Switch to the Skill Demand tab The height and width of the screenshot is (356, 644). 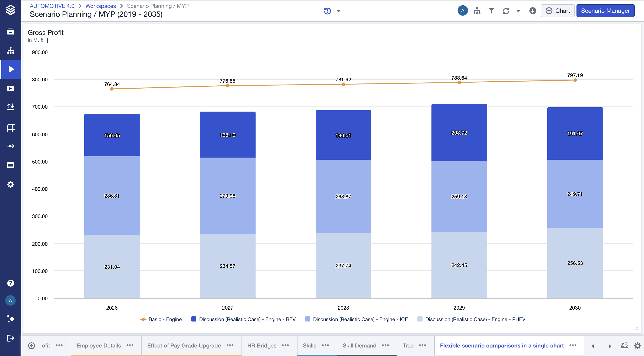coord(359,346)
